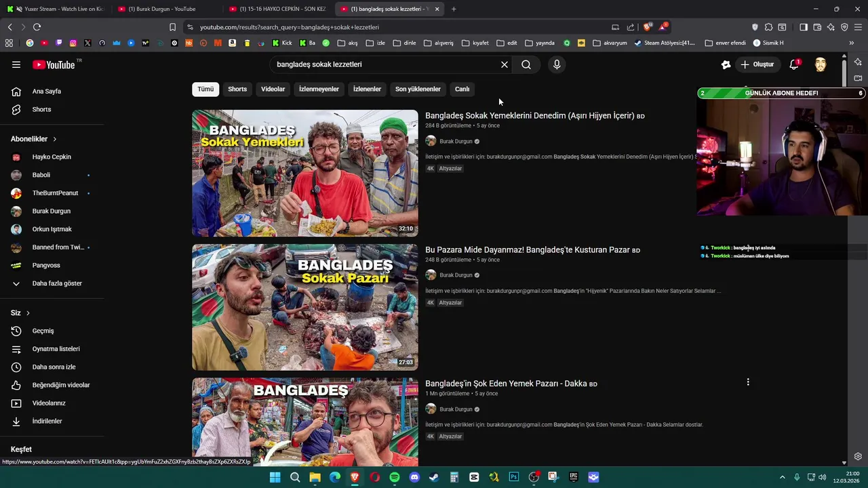The image size is (868, 488).
Task: Share this page from the address bar
Action: coord(631,27)
